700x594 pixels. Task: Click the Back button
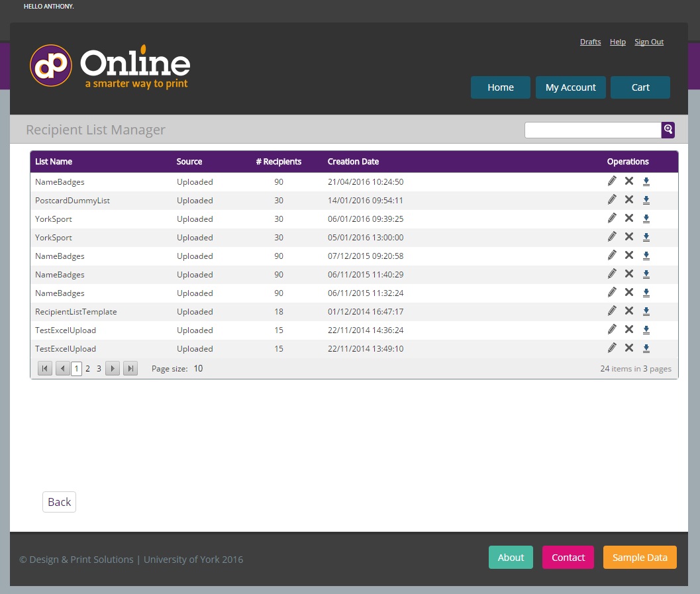point(60,502)
